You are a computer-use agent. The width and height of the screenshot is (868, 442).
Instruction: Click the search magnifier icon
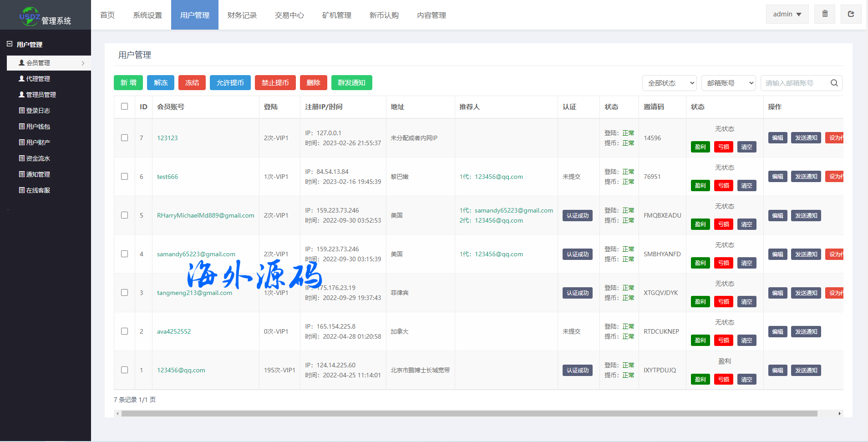tap(834, 83)
